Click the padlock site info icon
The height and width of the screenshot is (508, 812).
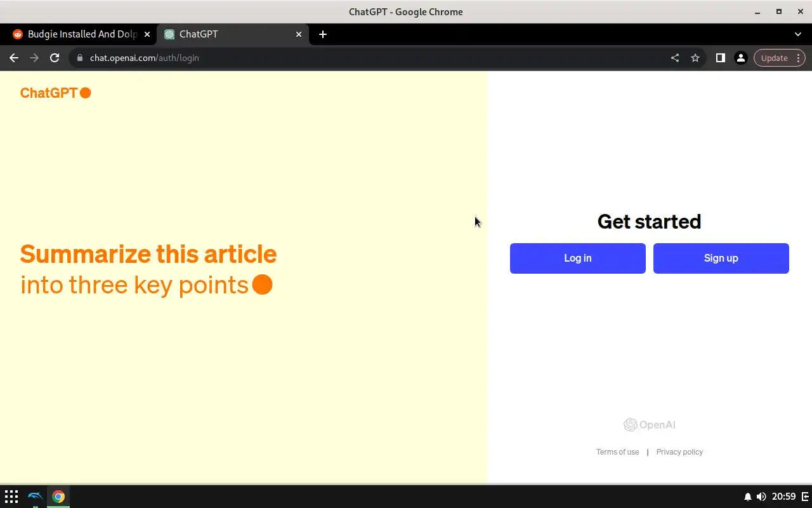coord(79,58)
